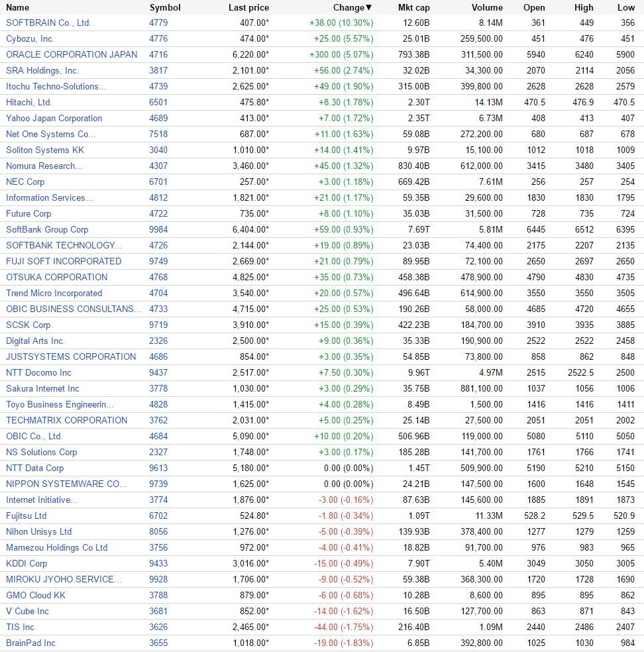Open JUSTSYSTEMS CORPORATION link
This screenshot has width=644, height=652.
(71, 356)
